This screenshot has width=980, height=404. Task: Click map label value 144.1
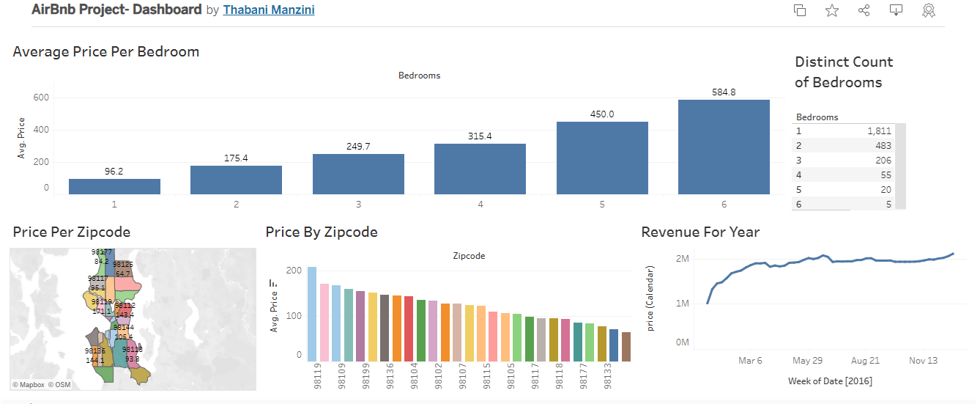tap(94, 361)
